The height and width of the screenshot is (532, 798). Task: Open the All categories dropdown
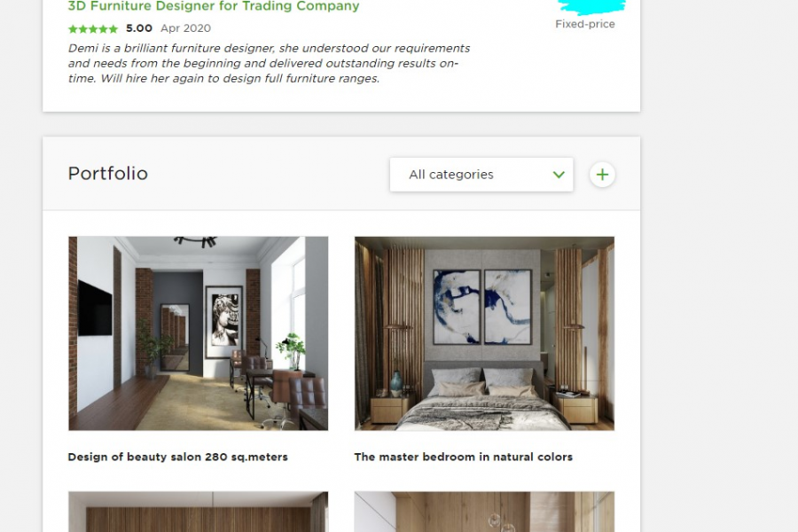point(481,175)
